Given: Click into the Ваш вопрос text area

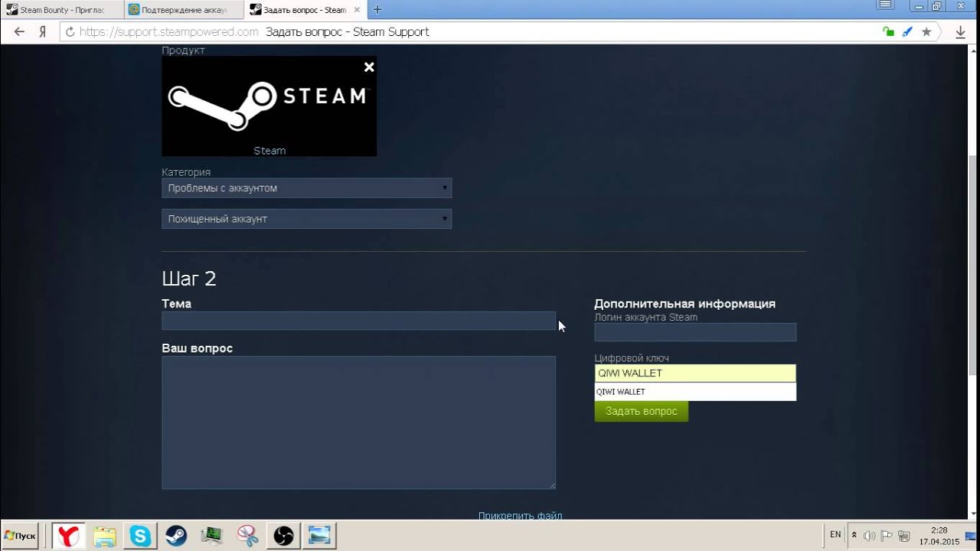Looking at the screenshot, I should 358,422.
